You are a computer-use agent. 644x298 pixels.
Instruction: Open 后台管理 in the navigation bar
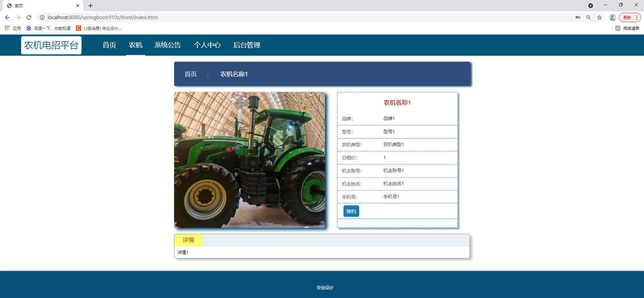coord(247,45)
